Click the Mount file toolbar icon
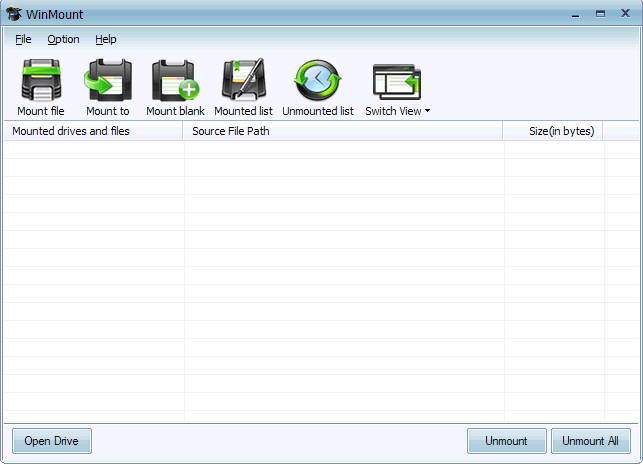This screenshot has height=464, width=643. point(41,80)
